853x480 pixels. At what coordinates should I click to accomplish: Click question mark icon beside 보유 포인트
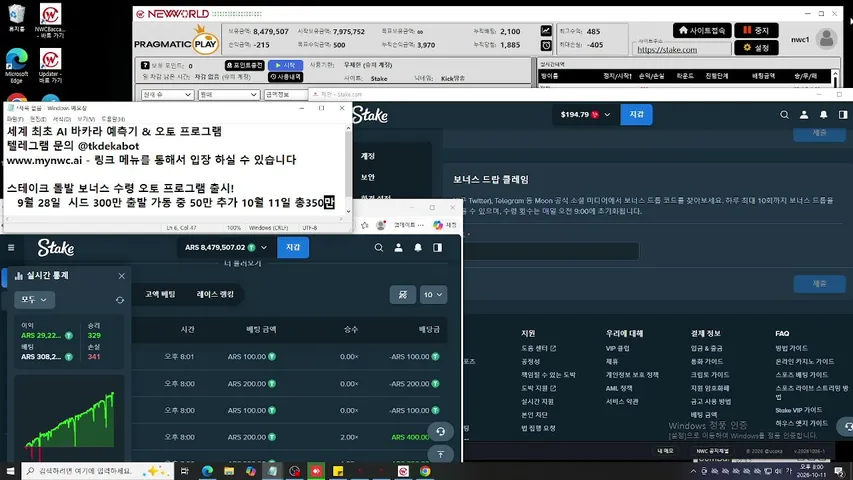(x=145, y=65)
